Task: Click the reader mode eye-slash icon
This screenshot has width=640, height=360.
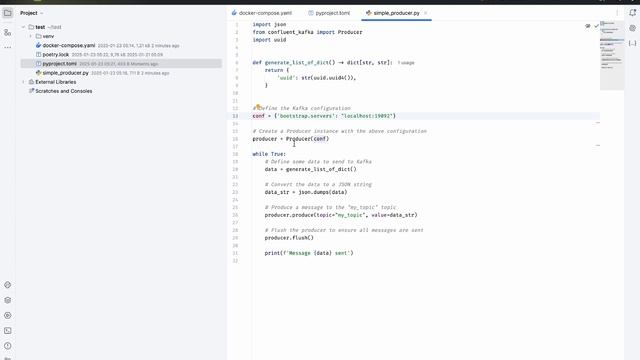Action: (588, 26)
